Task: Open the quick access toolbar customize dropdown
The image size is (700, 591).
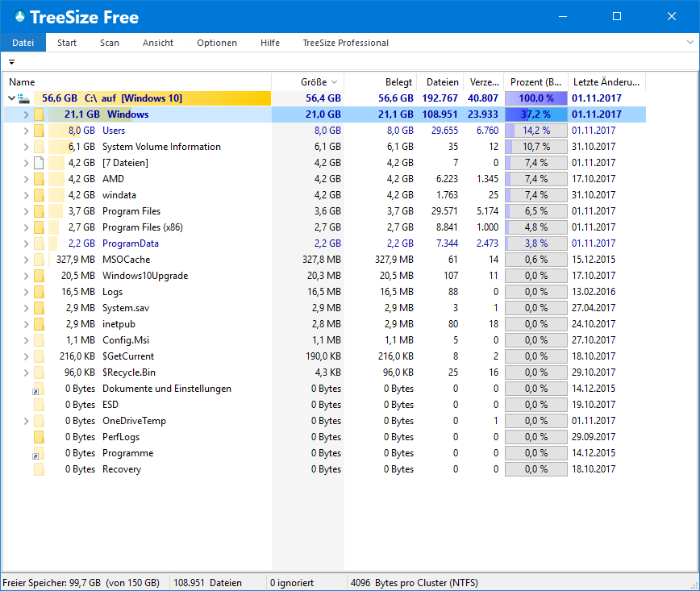Action: pos(11,62)
